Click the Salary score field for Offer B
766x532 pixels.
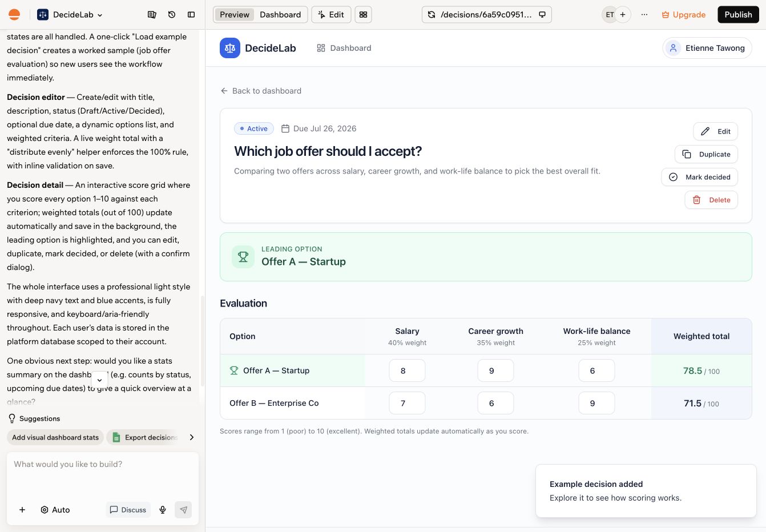click(407, 403)
